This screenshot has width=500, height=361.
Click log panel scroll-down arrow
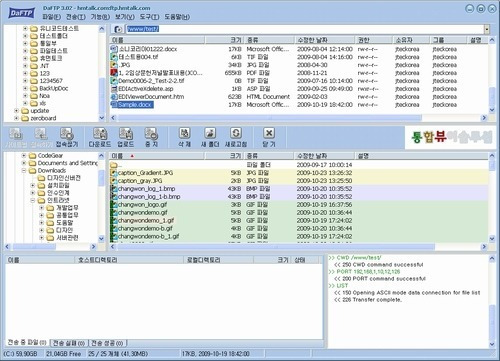[492, 344]
